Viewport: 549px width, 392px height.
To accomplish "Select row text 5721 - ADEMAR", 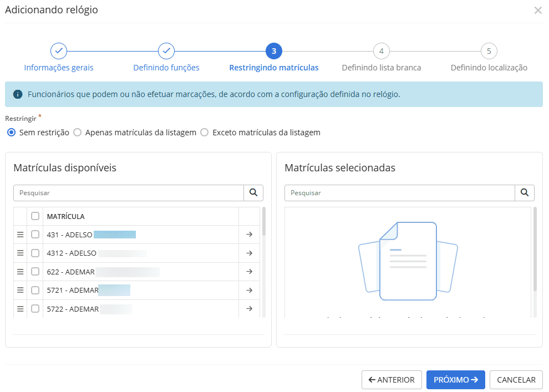I will click(73, 290).
